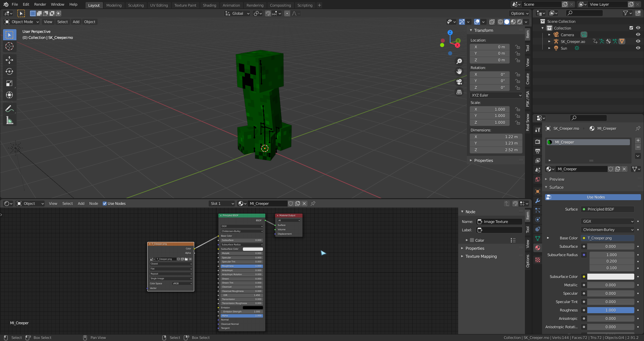Image resolution: width=644 pixels, height=341 pixels.
Task: Expand the Texture Mapping panel
Action: [481, 257]
